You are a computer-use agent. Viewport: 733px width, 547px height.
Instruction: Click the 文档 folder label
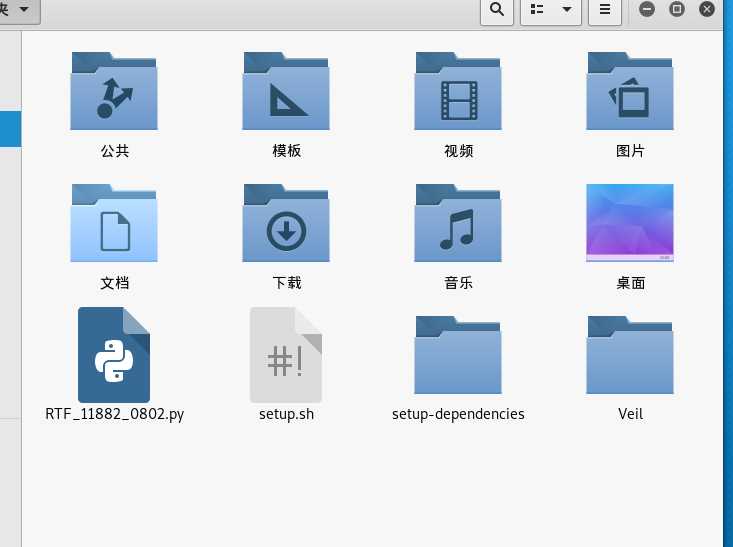[x=115, y=283]
